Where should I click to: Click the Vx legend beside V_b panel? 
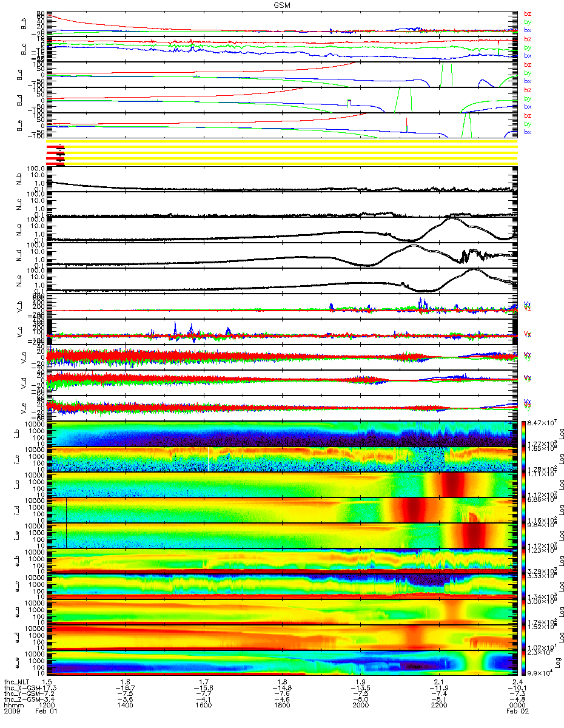527,303
